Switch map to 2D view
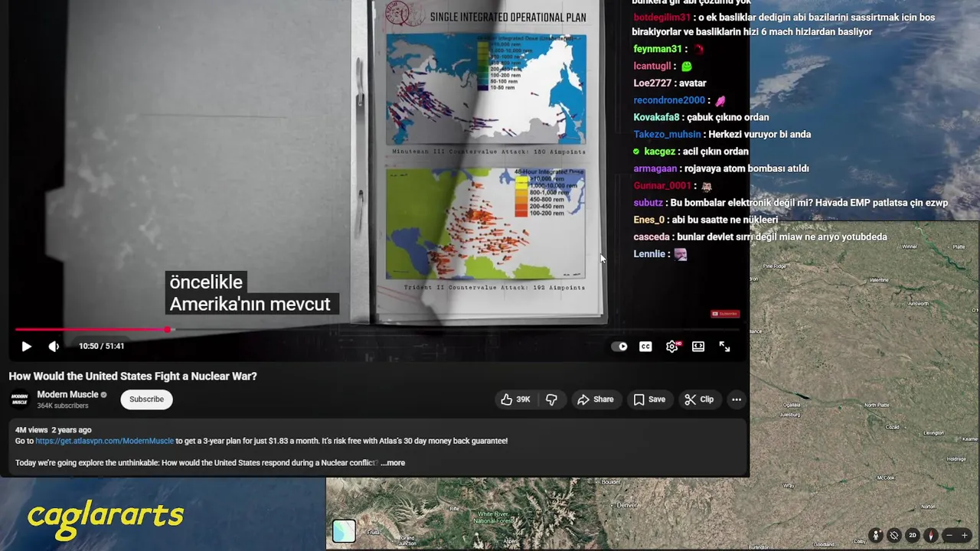The height and width of the screenshot is (551, 980). [x=913, y=536]
